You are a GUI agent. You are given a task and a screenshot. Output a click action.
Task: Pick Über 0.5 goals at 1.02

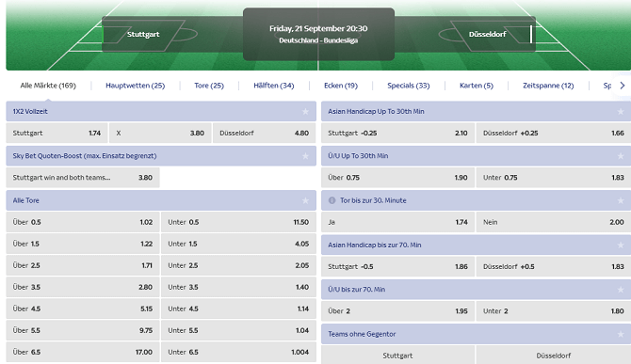(83, 222)
